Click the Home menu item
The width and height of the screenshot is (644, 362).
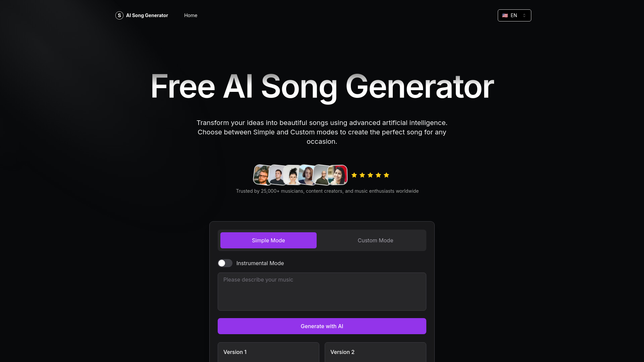[x=191, y=15]
